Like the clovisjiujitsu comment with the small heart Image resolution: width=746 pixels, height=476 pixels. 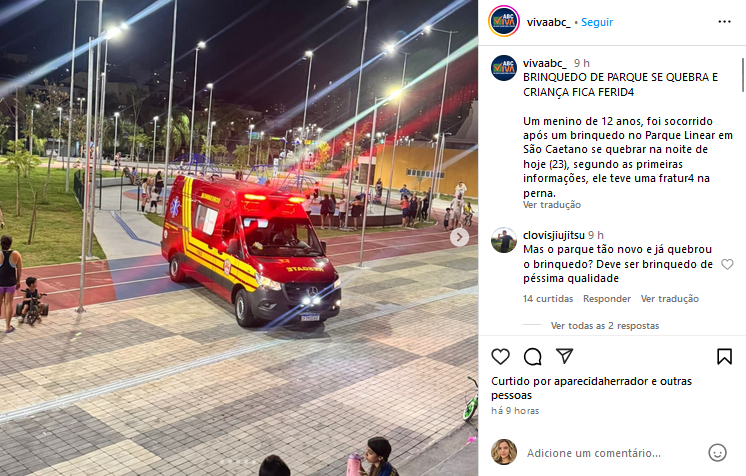(727, 264)
